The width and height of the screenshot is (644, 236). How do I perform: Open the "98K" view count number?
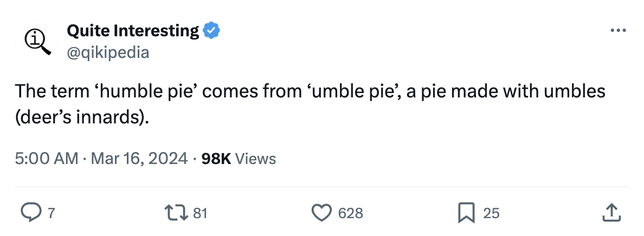216,159
